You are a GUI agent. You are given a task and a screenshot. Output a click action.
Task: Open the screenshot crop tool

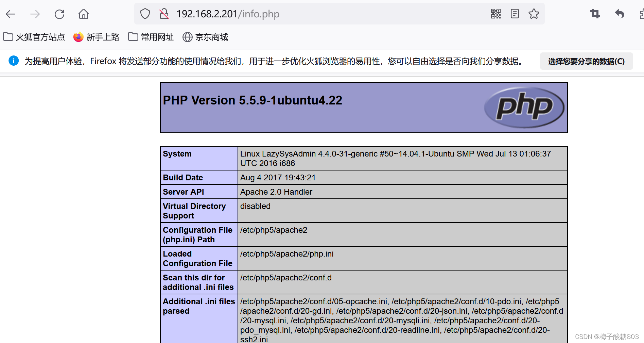click(595, 14)
